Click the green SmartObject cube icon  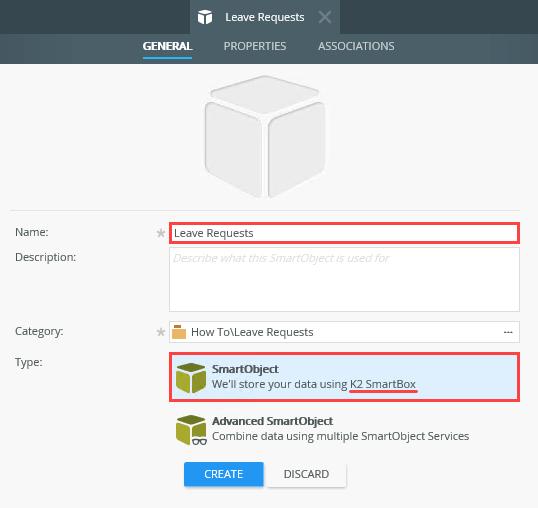[x=191, y=377]
